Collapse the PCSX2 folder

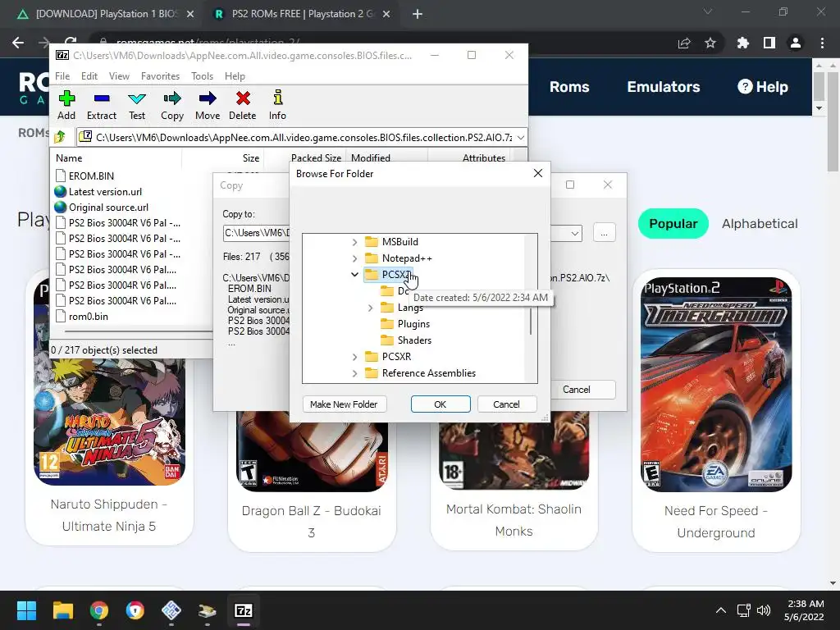point(354,274)
